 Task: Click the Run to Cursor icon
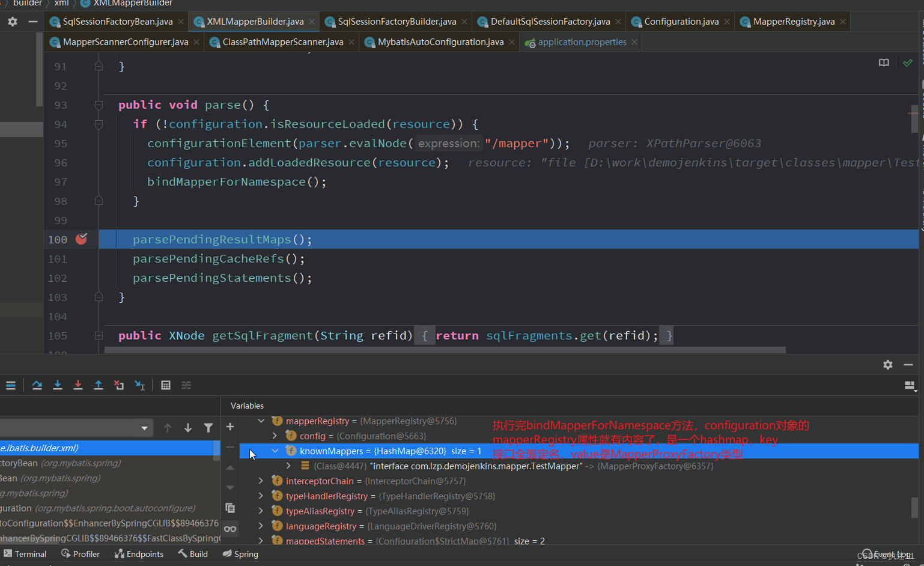(x=139, y=385)
